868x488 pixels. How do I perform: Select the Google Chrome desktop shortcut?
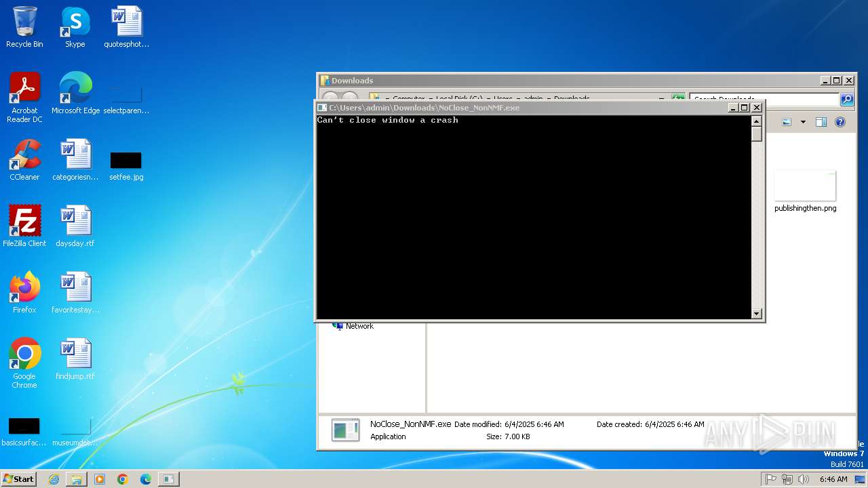(x=24, y=363)
